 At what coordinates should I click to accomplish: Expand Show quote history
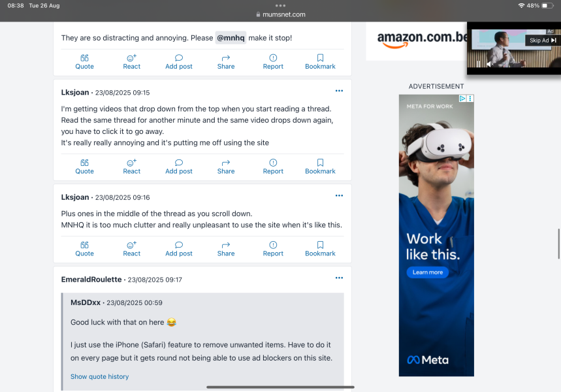pos(99,376)
